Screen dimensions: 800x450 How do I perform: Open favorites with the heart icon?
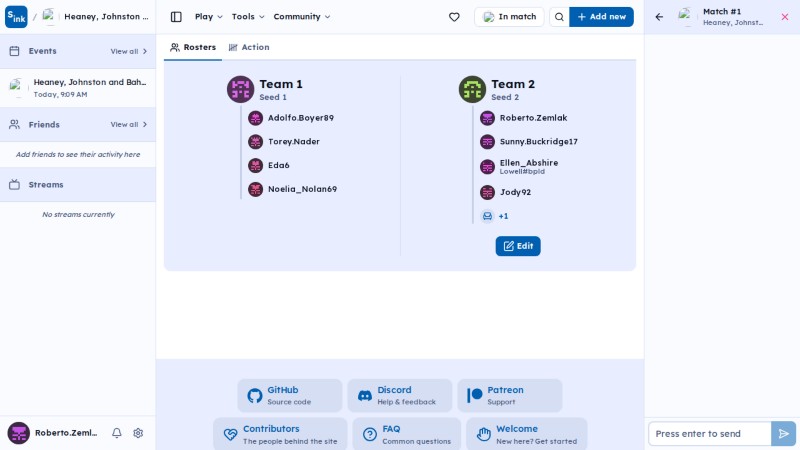(454, 17)
